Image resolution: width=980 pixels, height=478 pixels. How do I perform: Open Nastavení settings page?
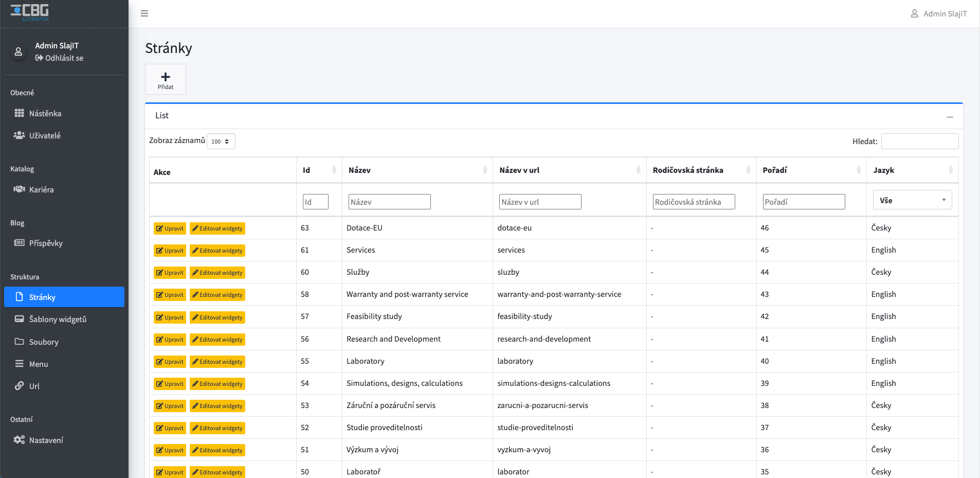point(46,440)
